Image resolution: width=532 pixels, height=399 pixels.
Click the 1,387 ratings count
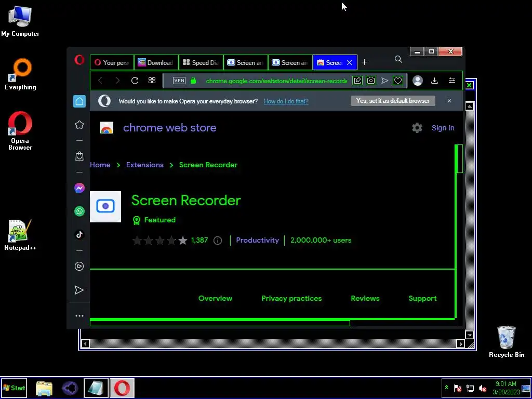199,240
